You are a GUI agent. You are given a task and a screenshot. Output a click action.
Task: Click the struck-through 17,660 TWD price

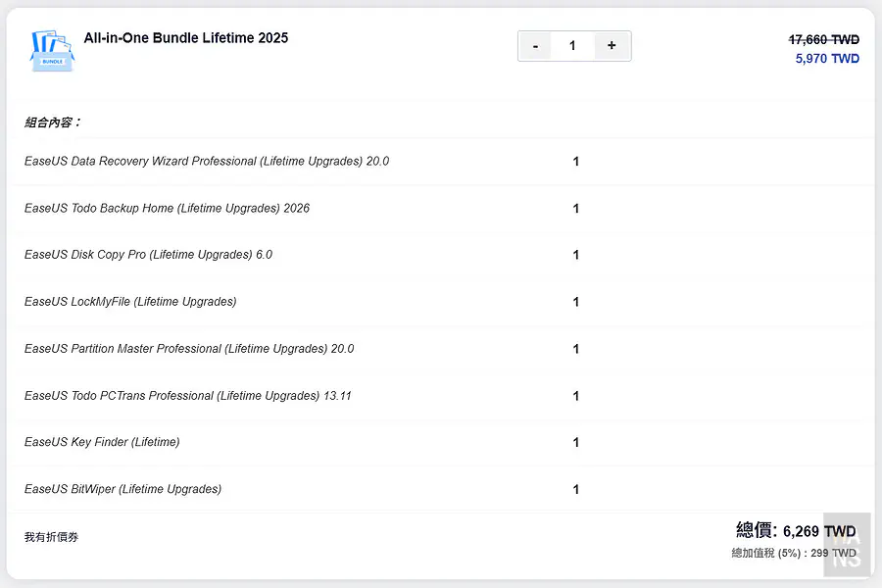click(823, 40)
